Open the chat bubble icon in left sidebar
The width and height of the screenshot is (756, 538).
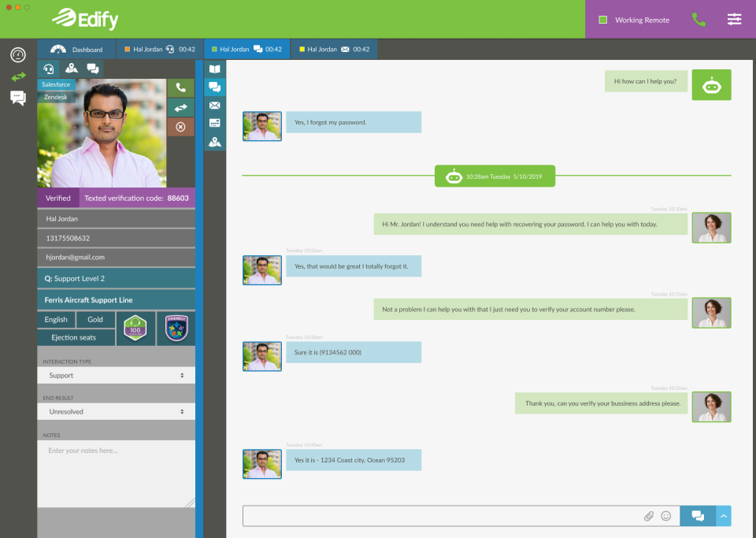[x=18, y=98]
